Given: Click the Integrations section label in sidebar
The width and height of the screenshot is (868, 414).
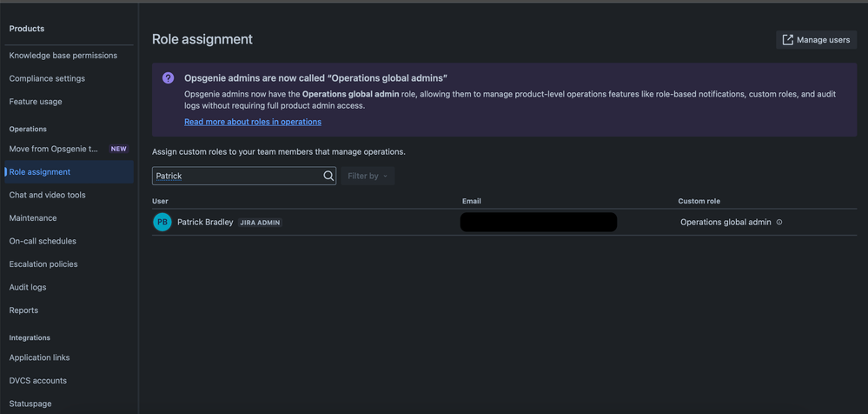Looking at the screenshot, I should [x=30, y=338].
